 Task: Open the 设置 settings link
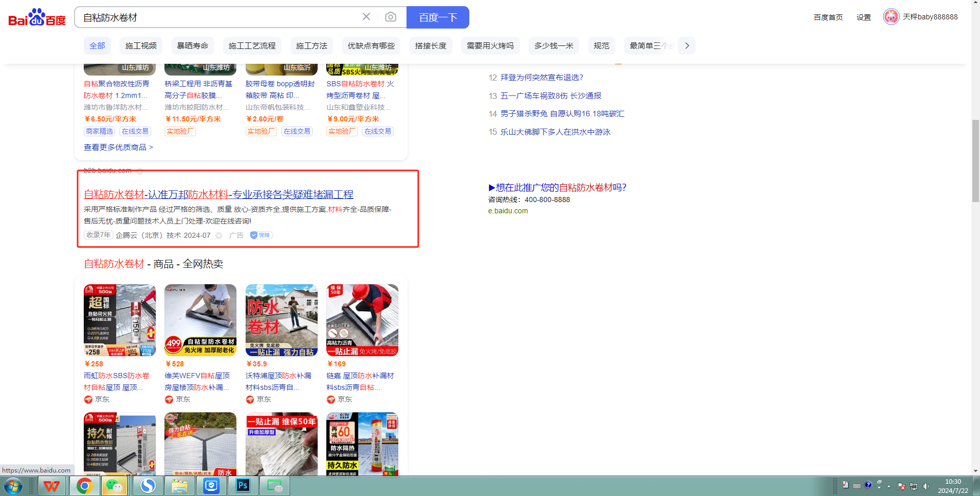pos(864,17)
